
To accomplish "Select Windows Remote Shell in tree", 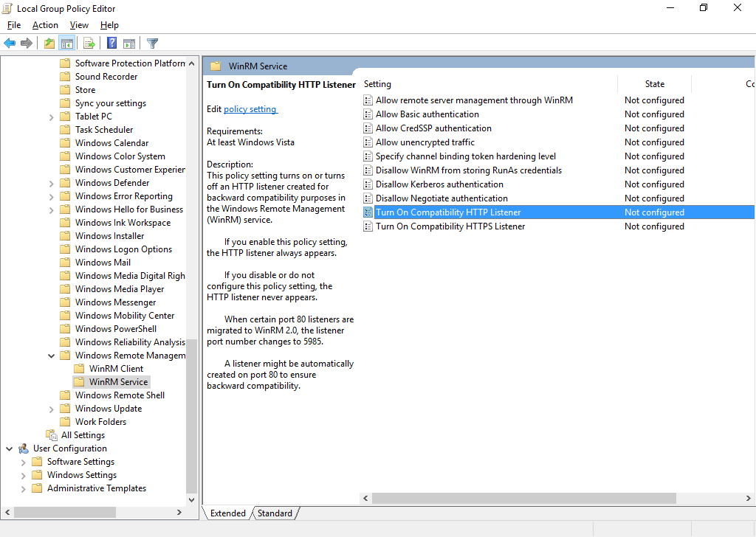I will click(x=120, y=395).
